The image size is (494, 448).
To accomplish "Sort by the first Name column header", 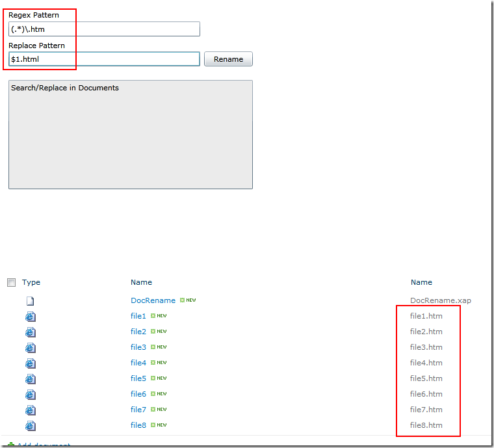I will pyautogui.click(x=141, y=282).
